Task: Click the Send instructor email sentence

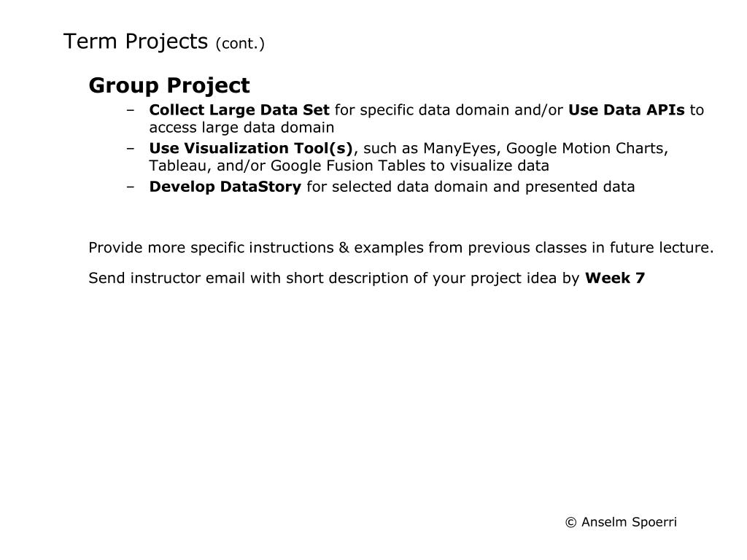Action: click(x=367, y=278)
